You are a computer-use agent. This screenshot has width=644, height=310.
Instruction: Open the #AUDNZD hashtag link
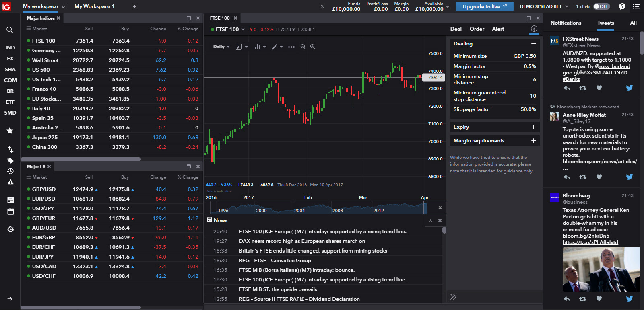(x=615, y=73)
